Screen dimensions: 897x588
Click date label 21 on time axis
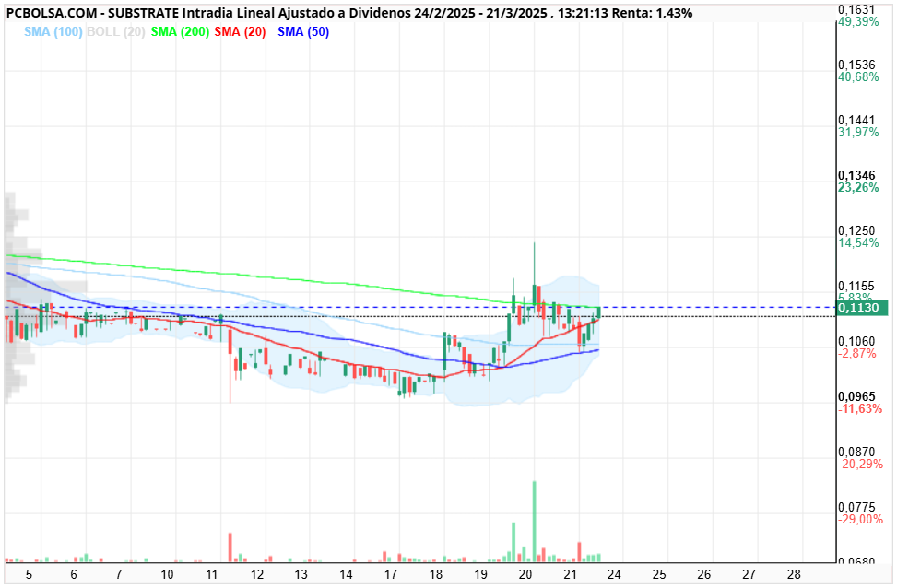pos(570,575)
